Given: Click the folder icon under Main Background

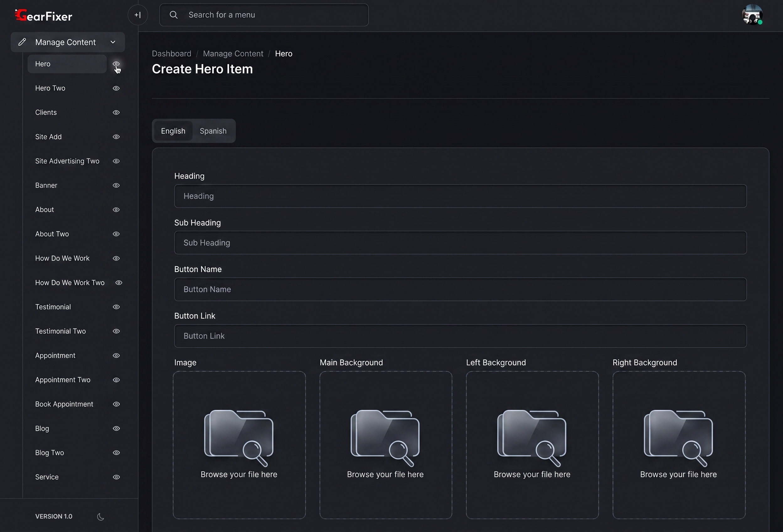Looking at the screenshot, I should (386, 438).
